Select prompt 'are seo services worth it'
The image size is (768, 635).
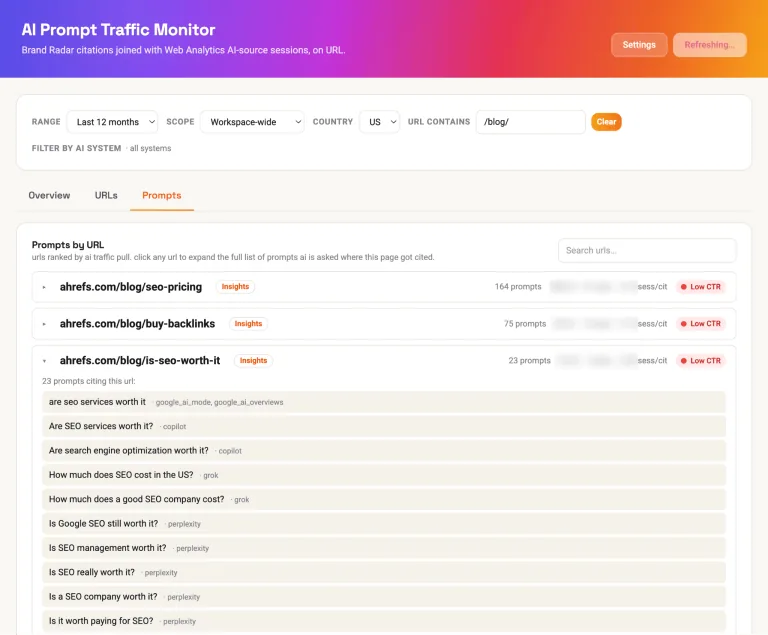point(384,402)
